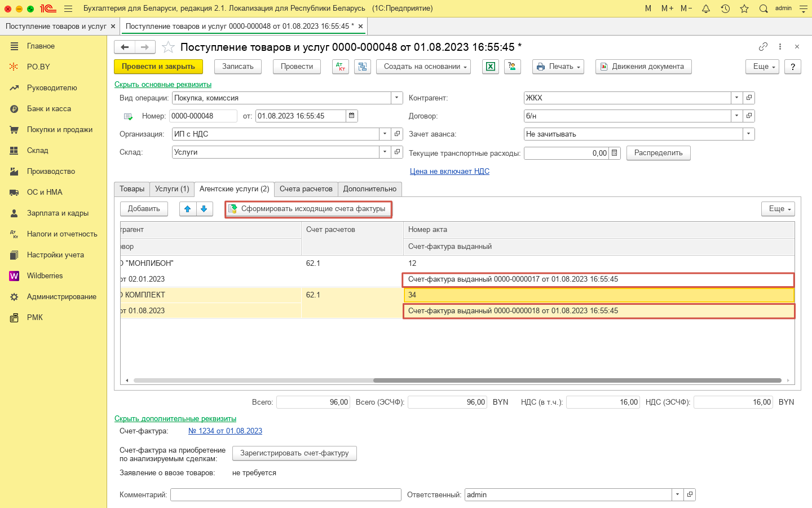Image resolution: width=812 pixels, height=508 pixels.
Task: Open the history clock icon
Action: pyautogui.click(x=725, y=8)
